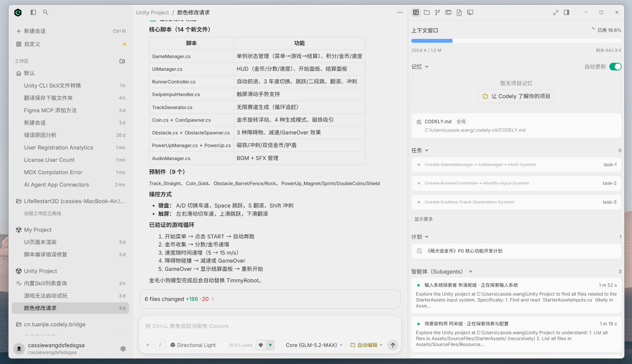
Task: Expand the right panel to fullscreen
Action: pyautogui.click(x=556, y=12)
